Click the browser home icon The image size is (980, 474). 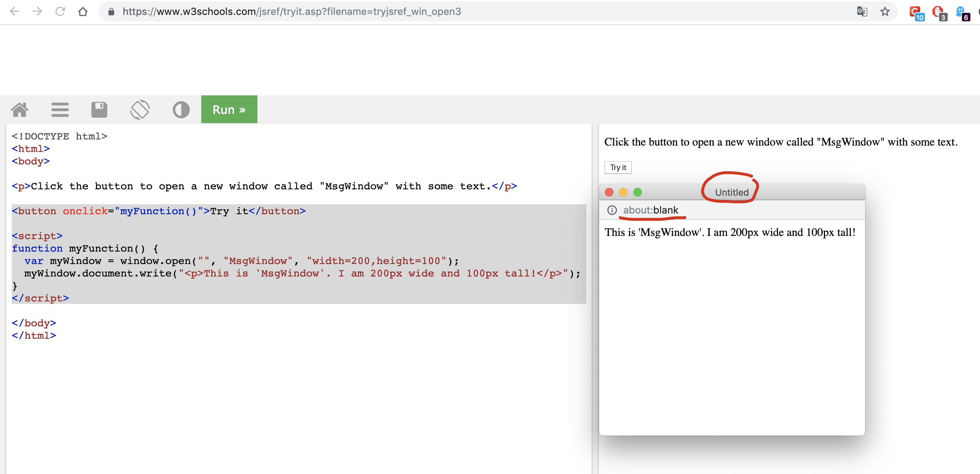pos(83,11)
